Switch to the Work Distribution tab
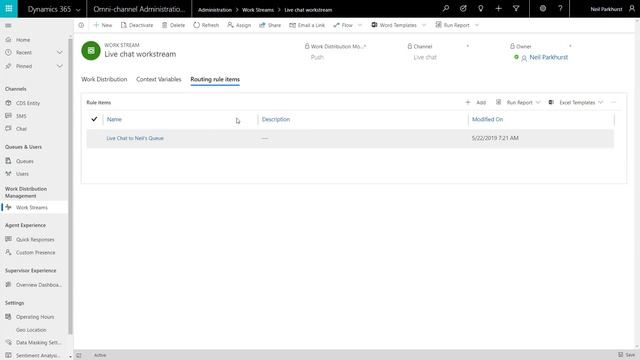Screen dimensions: 640x360 click(x=104, y=79)
